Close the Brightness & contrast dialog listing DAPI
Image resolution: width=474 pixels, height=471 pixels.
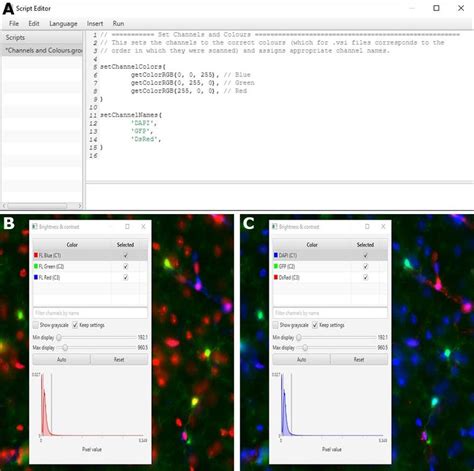pyautogui.click(x=383, y=227)
